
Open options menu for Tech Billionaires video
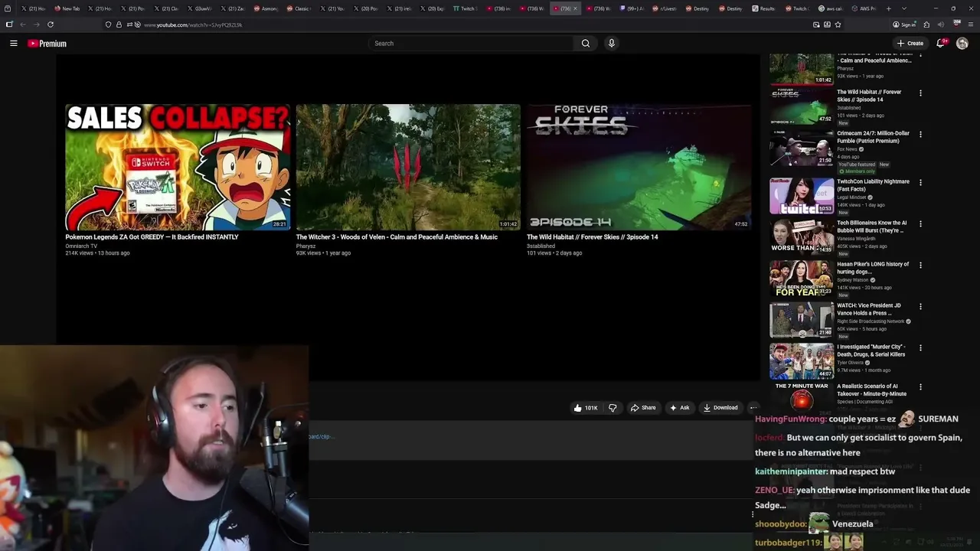tap(920, 224)
